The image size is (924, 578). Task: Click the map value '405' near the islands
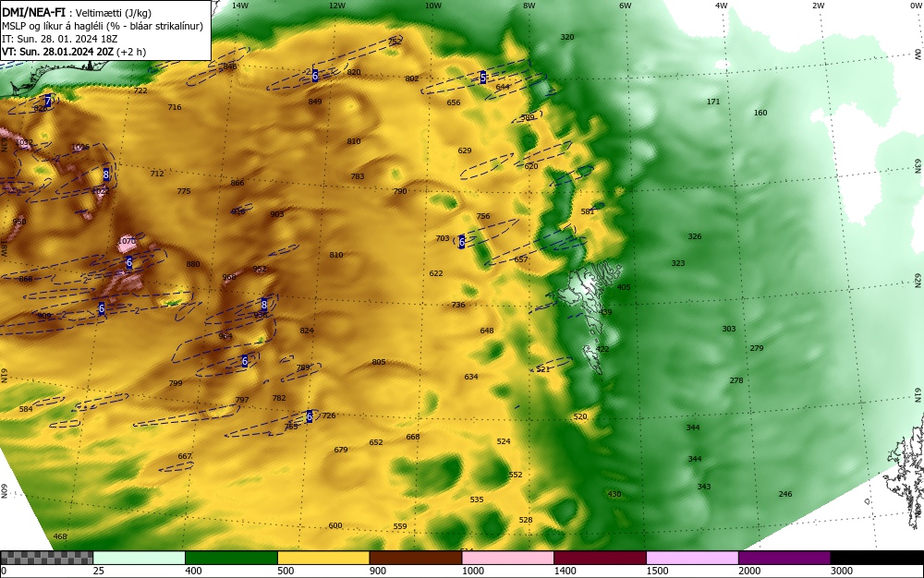click(624, 287)
